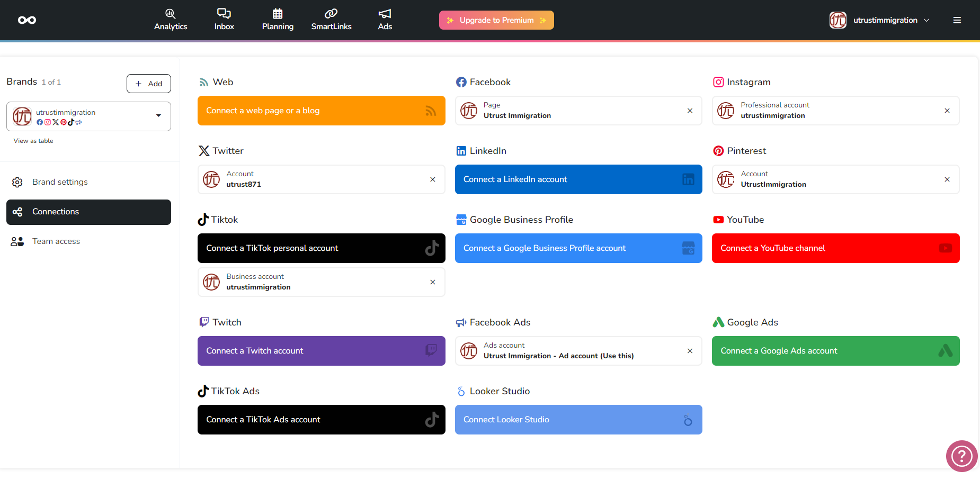Open SmartLinks in the navigation bar
This screenshot has width=980, height=480.
click(x=331, y=20)
